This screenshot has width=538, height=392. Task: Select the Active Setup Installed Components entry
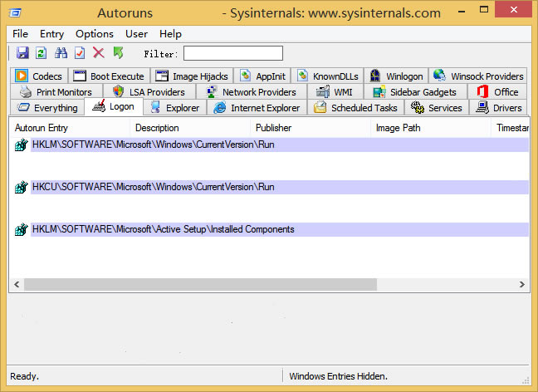pos(163,229)
